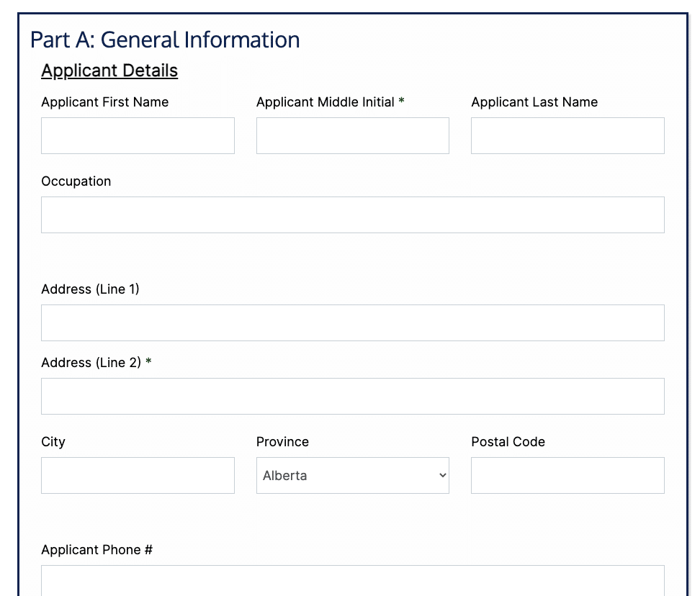Click the Applicant Details underlined heading
Image resolution: width=700 pixels, height=596 pixels.
click(109, 71)
